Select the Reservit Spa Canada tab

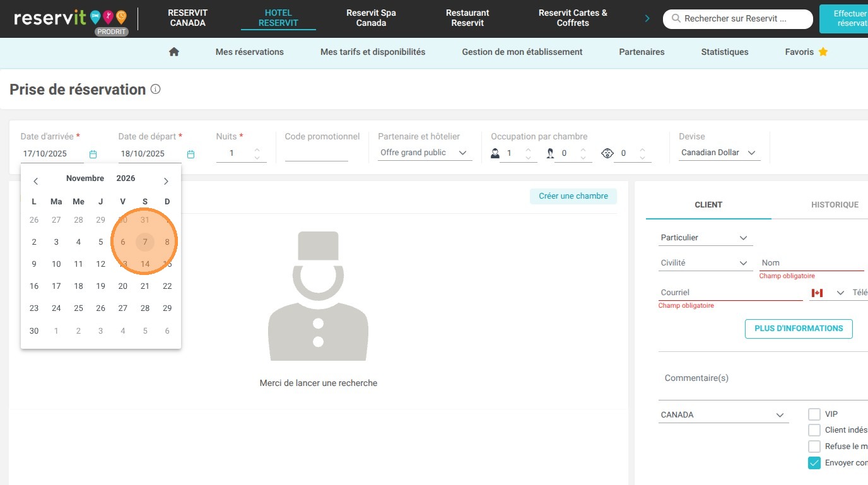[x=371, y=18]
